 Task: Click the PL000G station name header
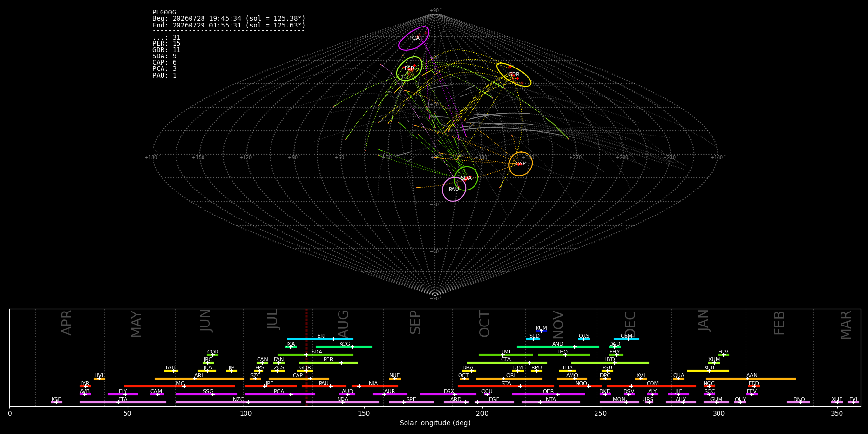(x=164, y=13)
